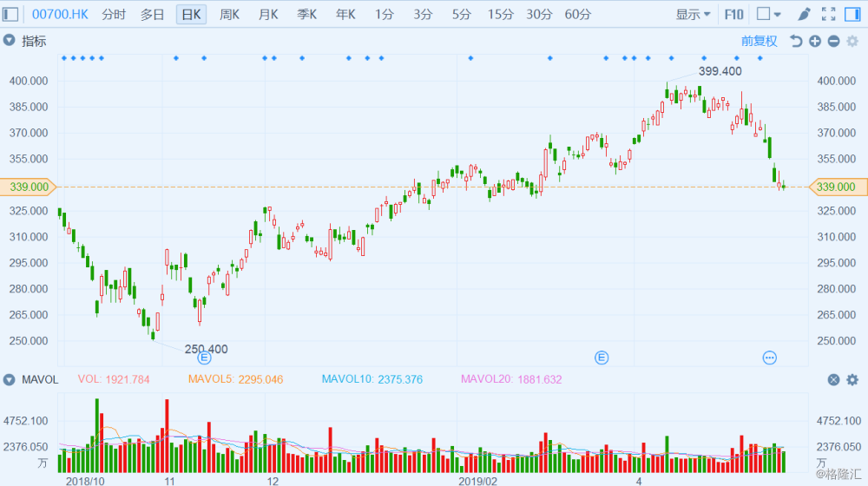
Task: Click the undo arrow beside 前复权
Action: (795, 41)
